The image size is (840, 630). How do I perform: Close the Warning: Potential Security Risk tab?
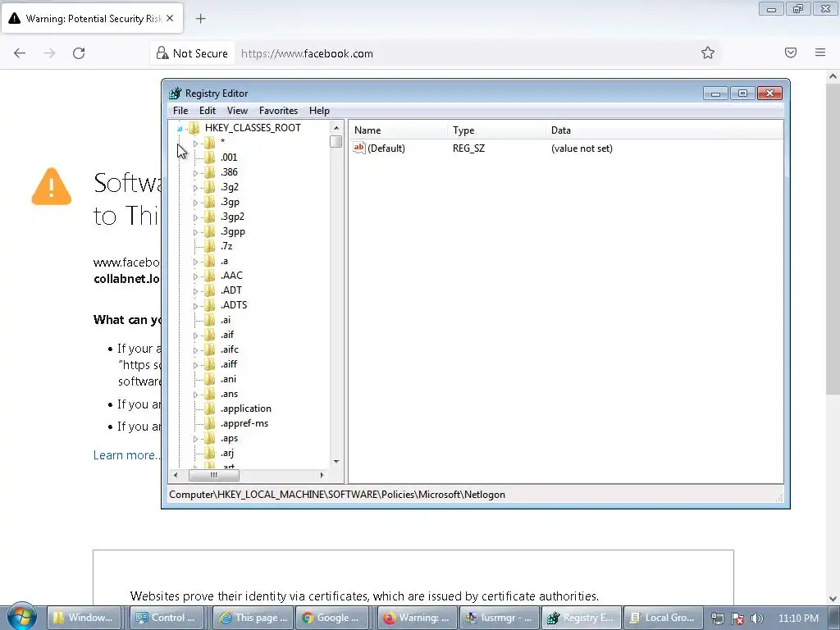[170, 18]
